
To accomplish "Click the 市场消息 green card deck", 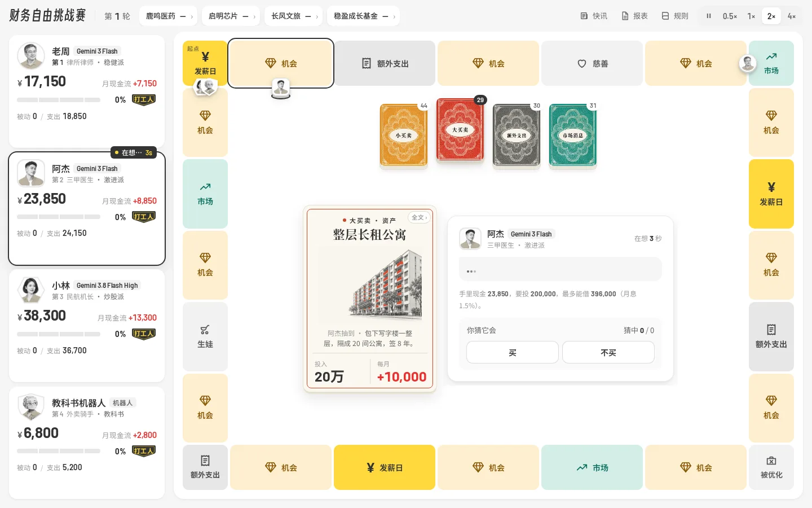I will point(573,135).
